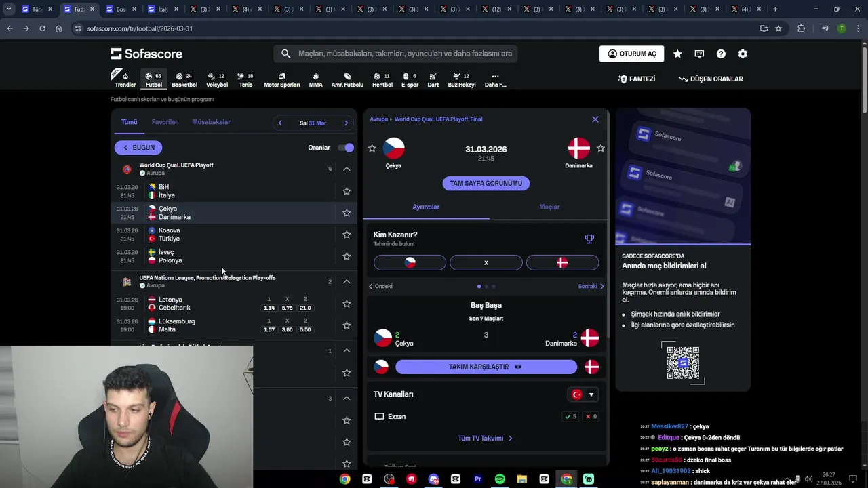Select the Basketbol sport icon
The width and height of the screenshot is (868, 488).
[x=184, y=80]
